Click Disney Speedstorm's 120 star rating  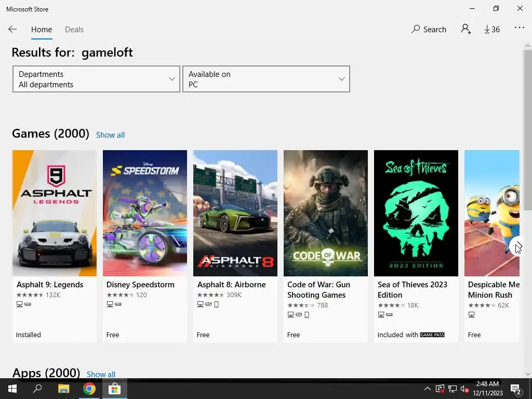(127, 295)
